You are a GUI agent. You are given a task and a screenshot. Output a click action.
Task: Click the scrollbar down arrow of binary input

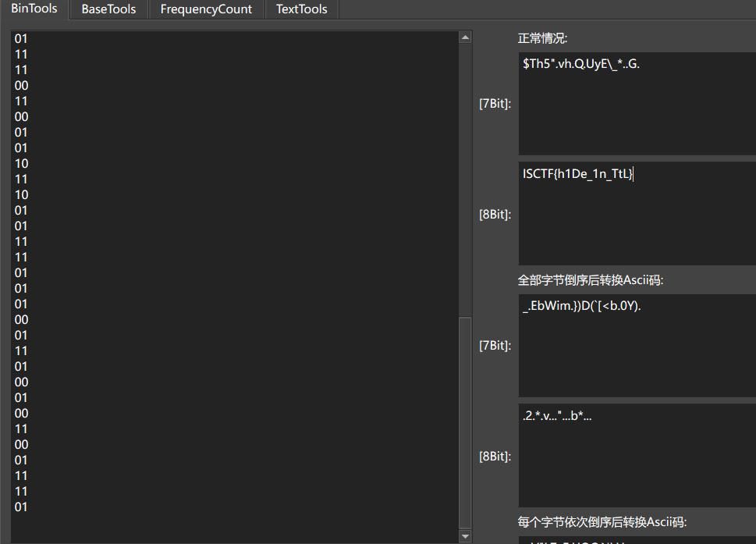coord(466,536)
